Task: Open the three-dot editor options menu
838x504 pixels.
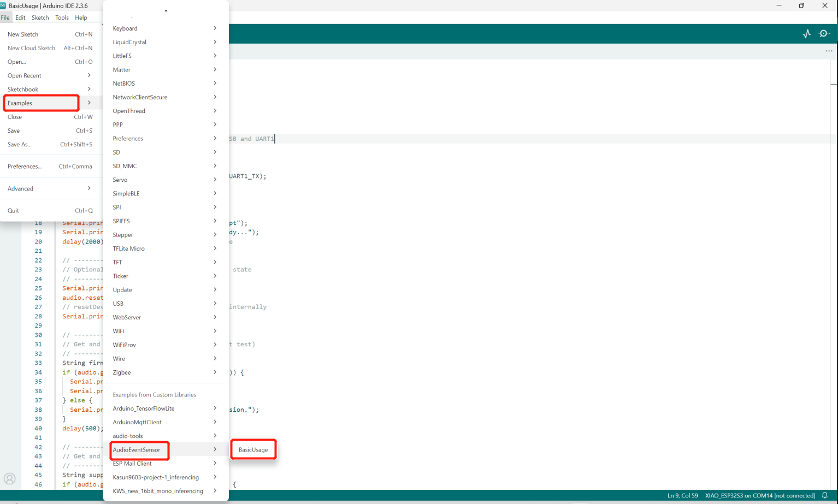Action: pyautogui.click(x=829, y=51)
